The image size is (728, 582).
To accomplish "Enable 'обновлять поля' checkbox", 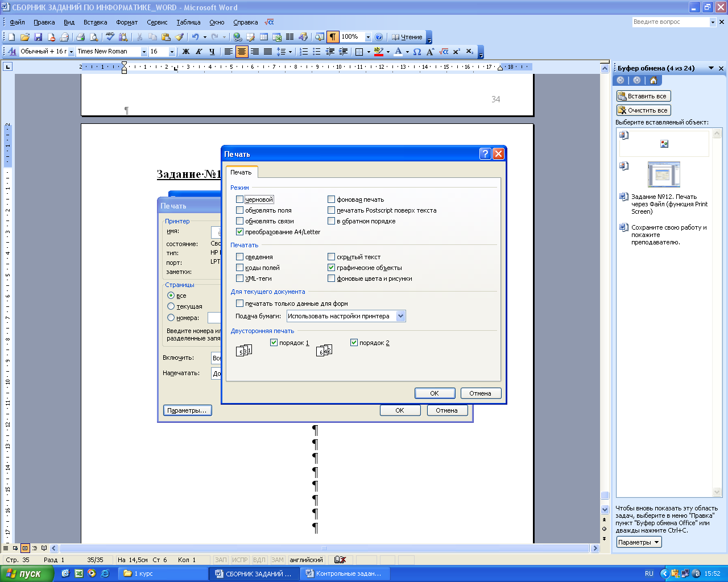I will coord(239,210).
